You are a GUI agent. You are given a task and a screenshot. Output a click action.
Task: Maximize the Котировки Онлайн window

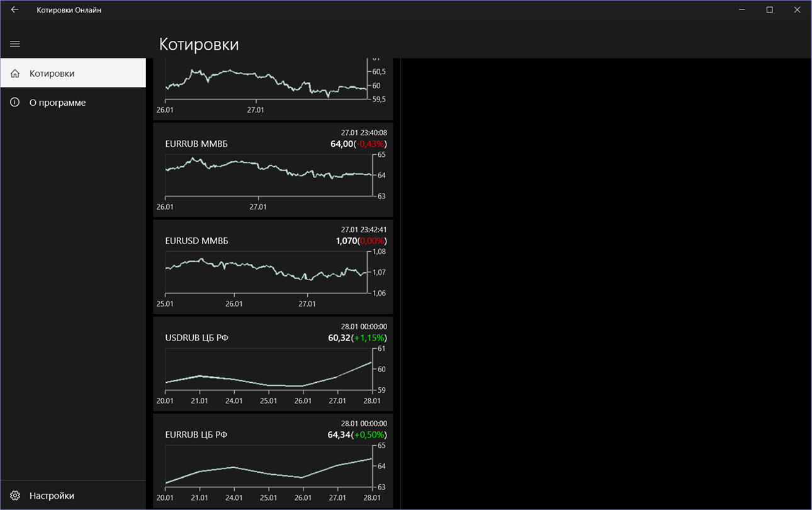click(769, 10)
